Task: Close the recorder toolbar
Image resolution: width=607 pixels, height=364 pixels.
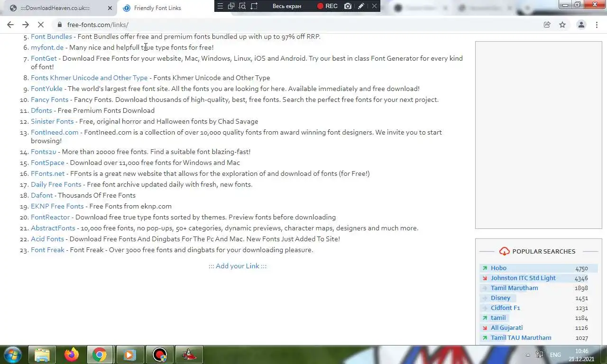Action: (374, 6)
